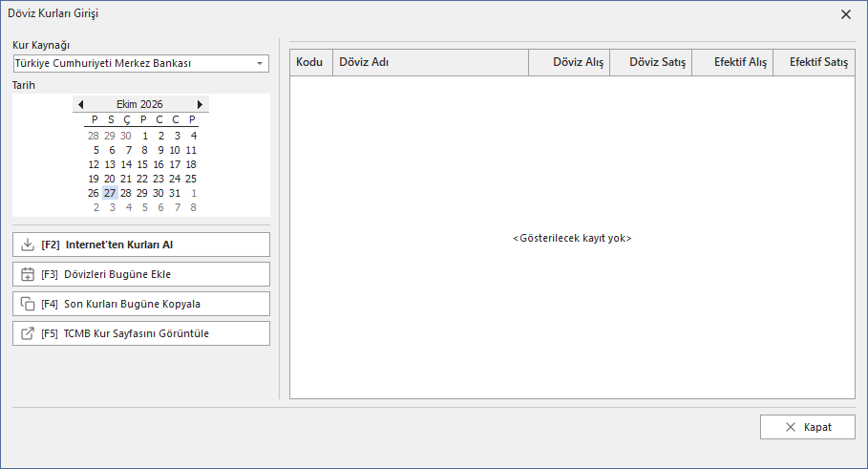
Task: Select October 25 in the calendar
Action: point(191,179)
